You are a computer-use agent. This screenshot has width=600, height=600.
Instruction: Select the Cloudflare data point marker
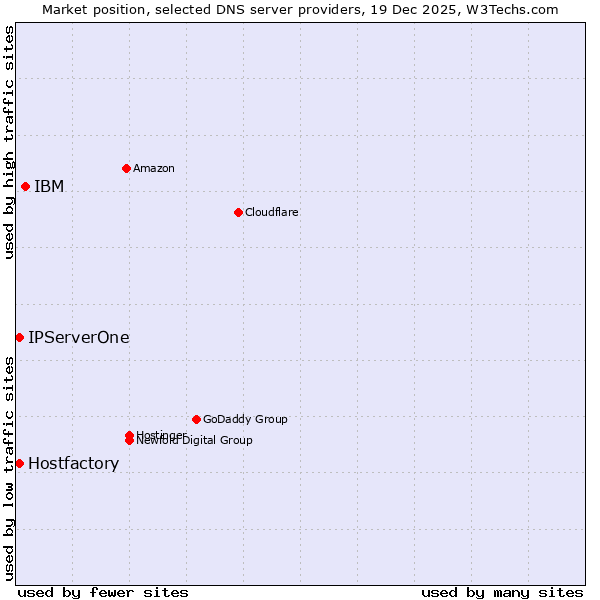point(238,212)
